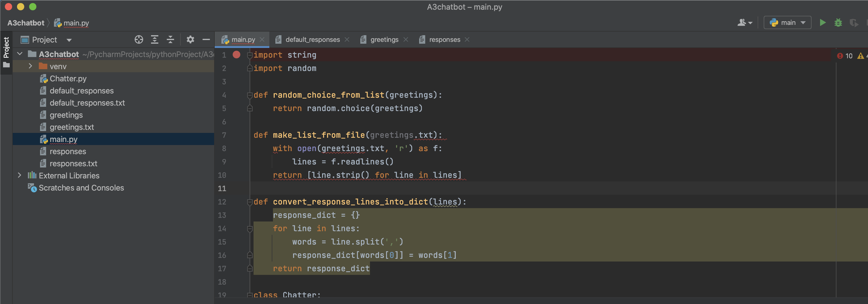Screen dimensions: 868x304
Task: Expand the venv folder
Action: click(31, 66)
